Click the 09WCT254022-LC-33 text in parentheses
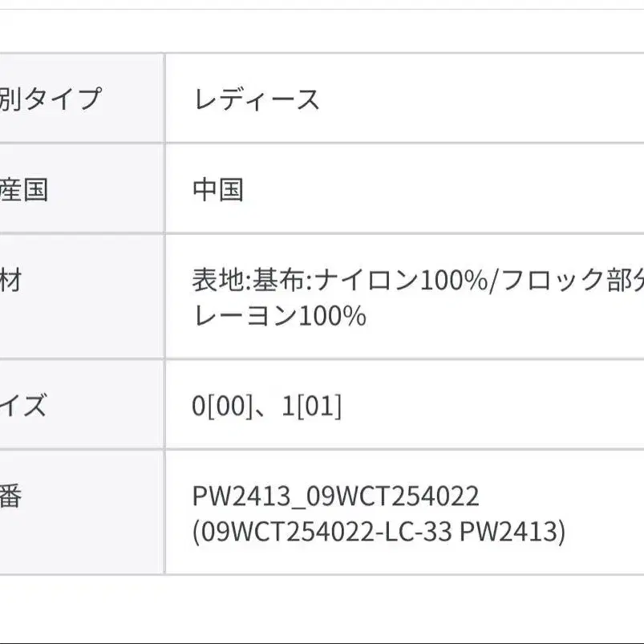This screenshot has height=644, width=644. [x=324, y=532]
